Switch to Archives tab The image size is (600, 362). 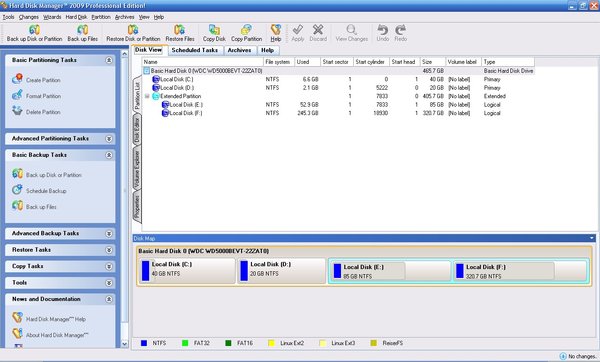click(x=239, y=51)
